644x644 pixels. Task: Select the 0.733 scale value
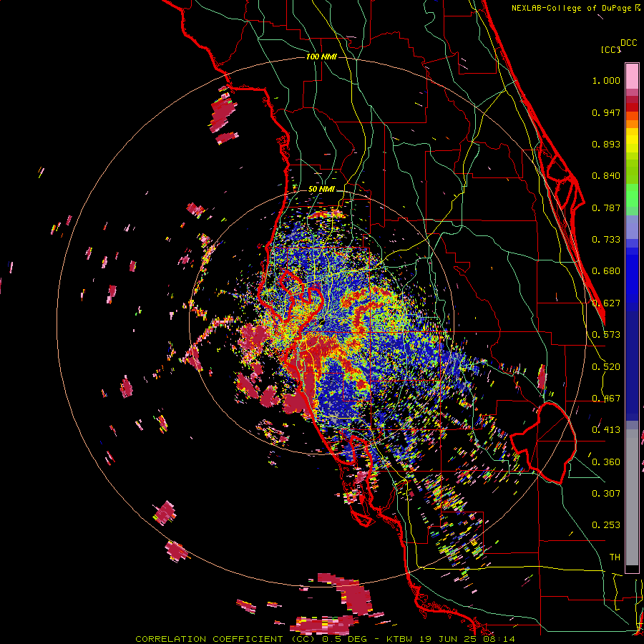click(606, 240)
